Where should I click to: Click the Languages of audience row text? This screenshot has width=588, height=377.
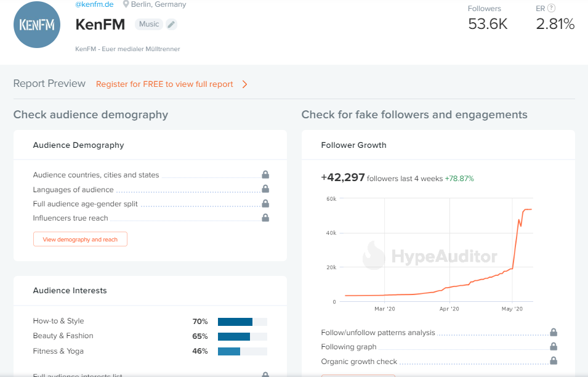coord(73,190)
